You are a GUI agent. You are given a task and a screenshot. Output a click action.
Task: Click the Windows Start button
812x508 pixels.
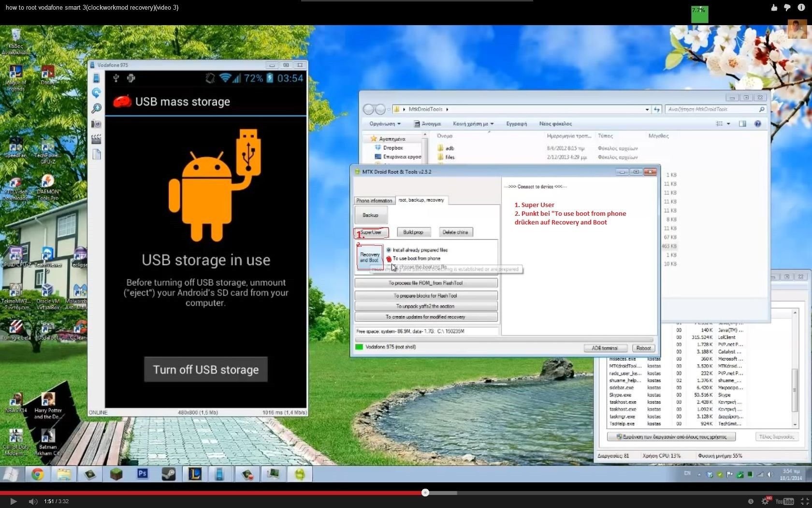pyautogui.click(x=11, y=474)
